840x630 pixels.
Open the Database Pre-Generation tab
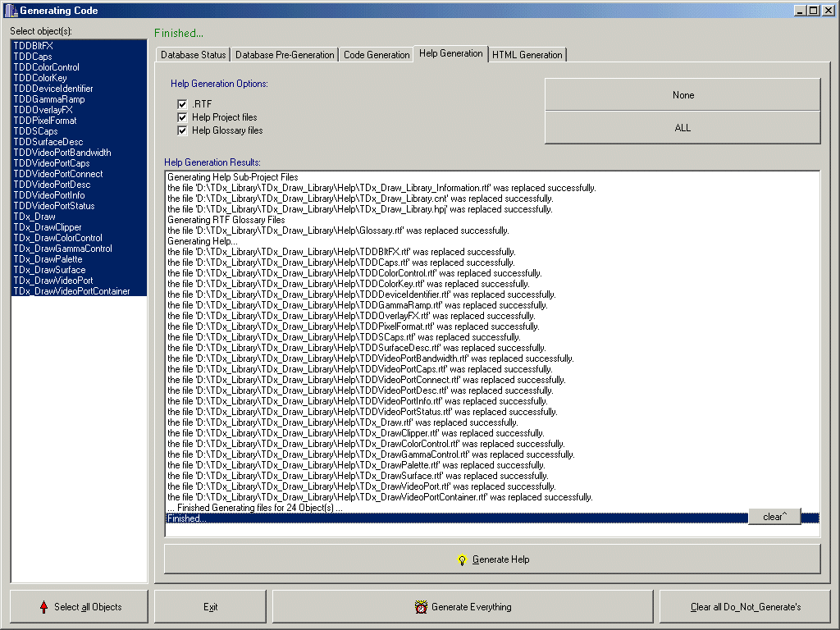coord(285,55)
